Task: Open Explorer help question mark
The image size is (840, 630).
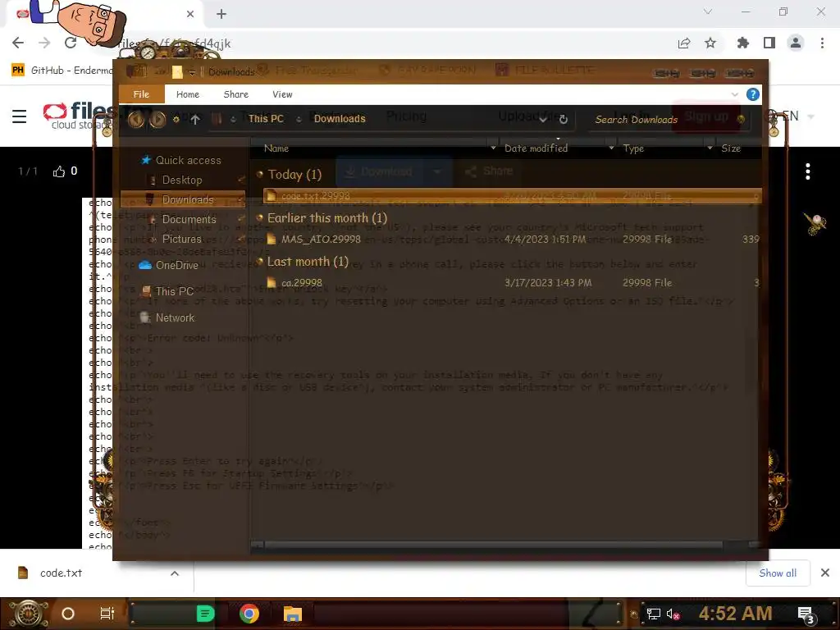Action: point(753,94)
